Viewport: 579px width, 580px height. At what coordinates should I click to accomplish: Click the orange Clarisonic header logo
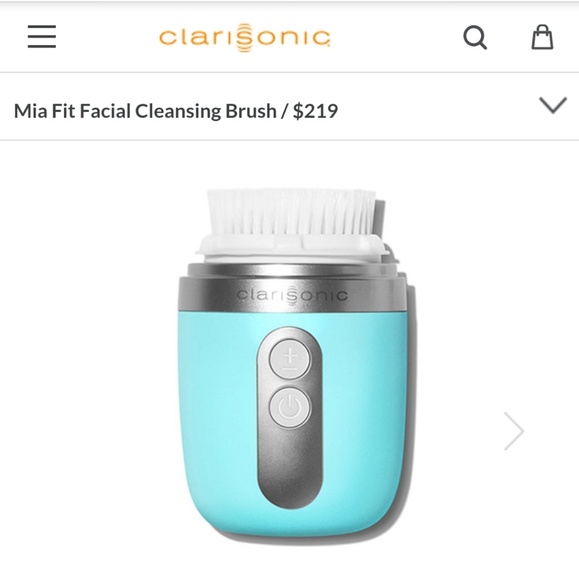coord(245,37)
